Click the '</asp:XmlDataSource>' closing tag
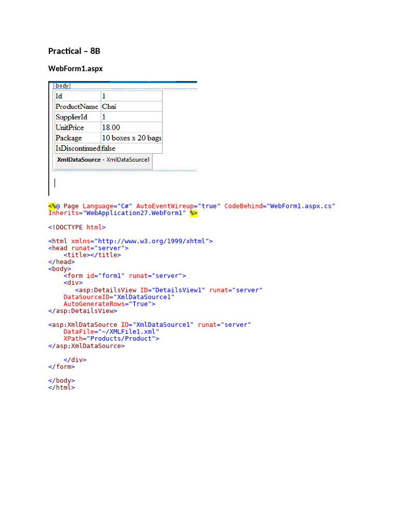Screen dimensions: 399x532 click(87, 346)
